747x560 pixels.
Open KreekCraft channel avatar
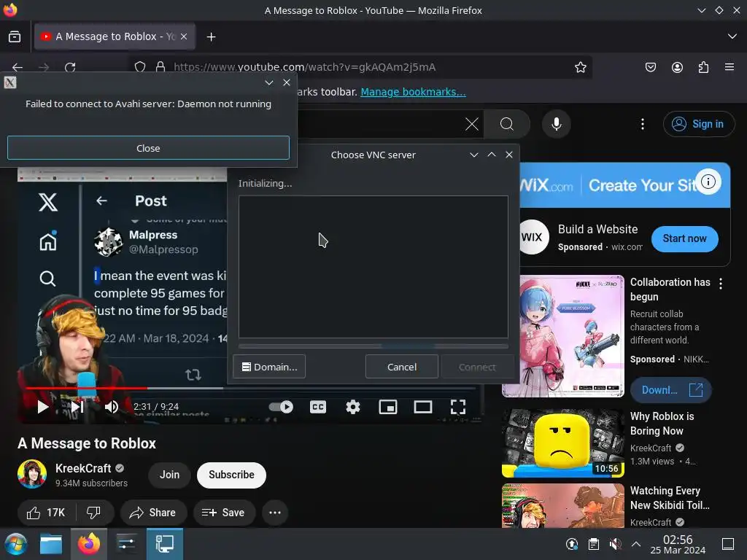[32, 474]
